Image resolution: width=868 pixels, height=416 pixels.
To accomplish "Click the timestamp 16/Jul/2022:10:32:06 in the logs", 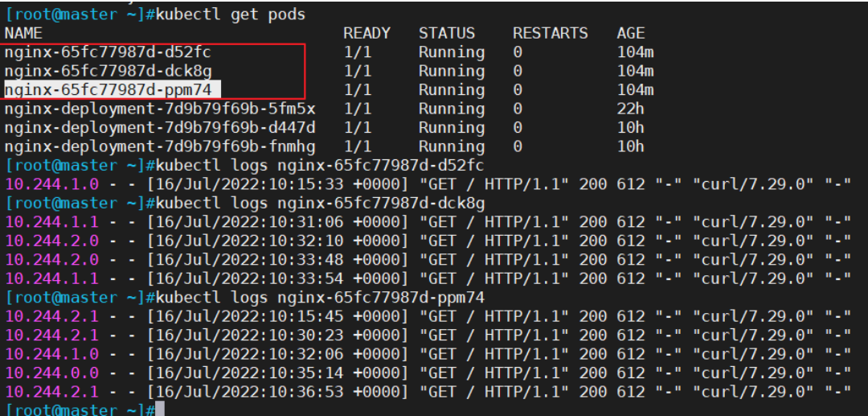I will point(250,355).
